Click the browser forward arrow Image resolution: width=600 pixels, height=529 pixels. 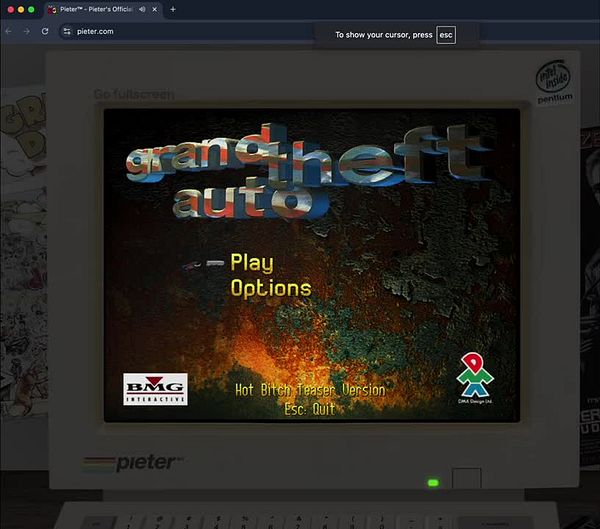point(27,31)
